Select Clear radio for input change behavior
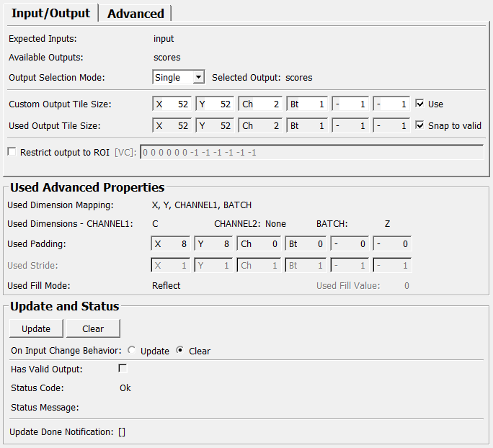The image size is (493, 448). [x=180, y=351]
